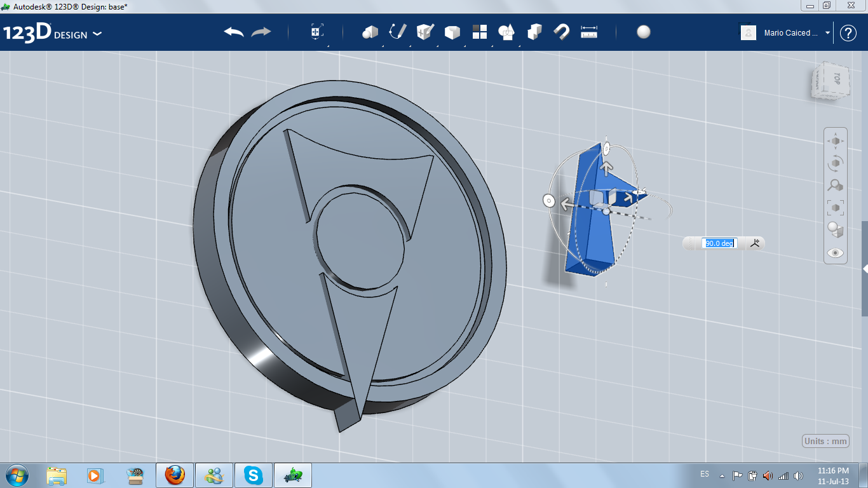Image resolution: width=868 pixels, height=488 pixels.
Task: Open the Construct tools menu
Action: (x=424, y=32)
